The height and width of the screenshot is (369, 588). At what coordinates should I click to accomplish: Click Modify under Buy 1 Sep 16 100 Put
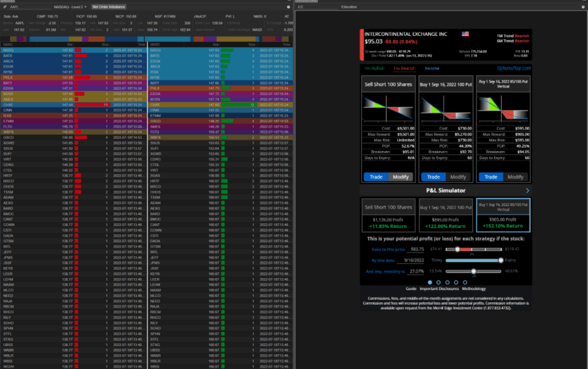pyautogui.click(x=458, y=177)
